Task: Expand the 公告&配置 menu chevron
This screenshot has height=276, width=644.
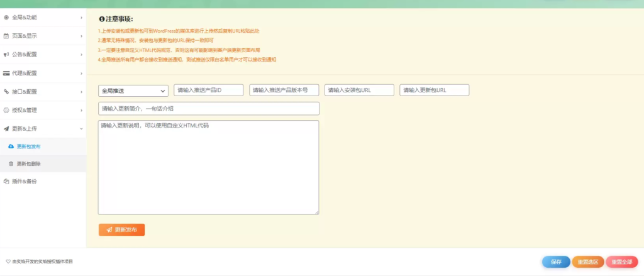Action: coord(81,54)
